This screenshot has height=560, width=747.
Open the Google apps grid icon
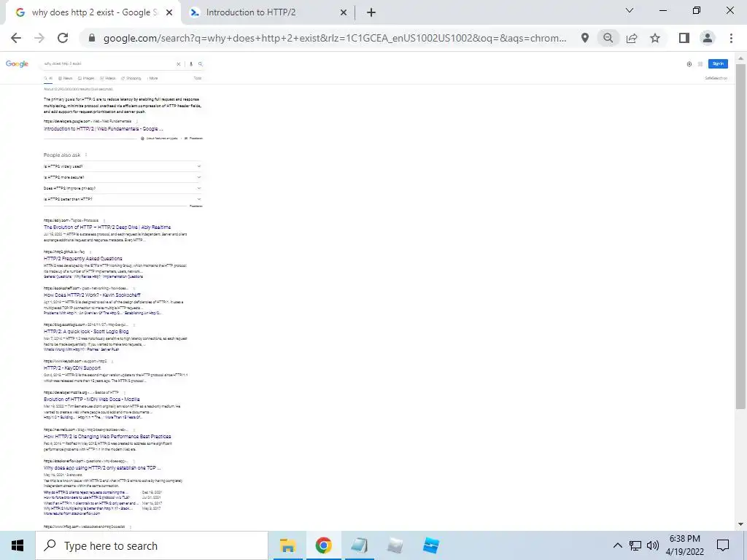(700, 64)
